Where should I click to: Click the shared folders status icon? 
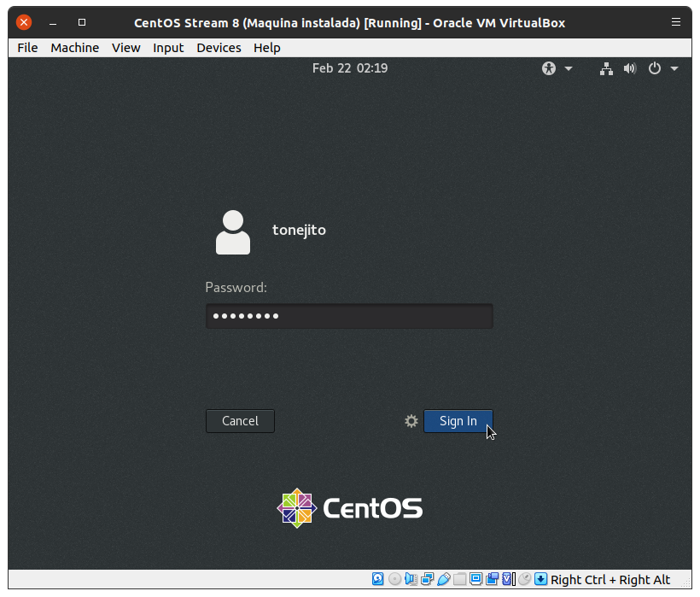point(460,579)
